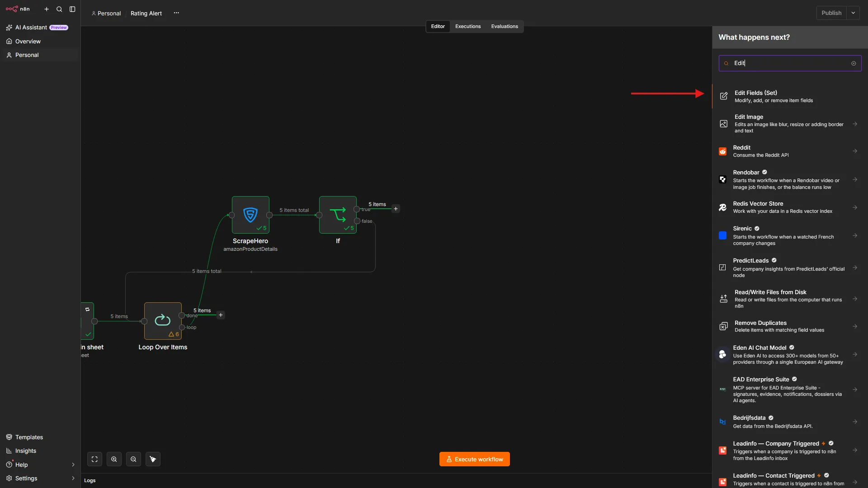Select the PredictLeads node entry
Image resolution: width=868 pixels, height=488 pixels.
(790, 267)
